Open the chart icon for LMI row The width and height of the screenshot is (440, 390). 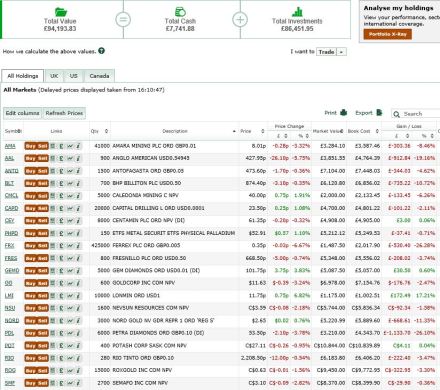tap(70, 296)
